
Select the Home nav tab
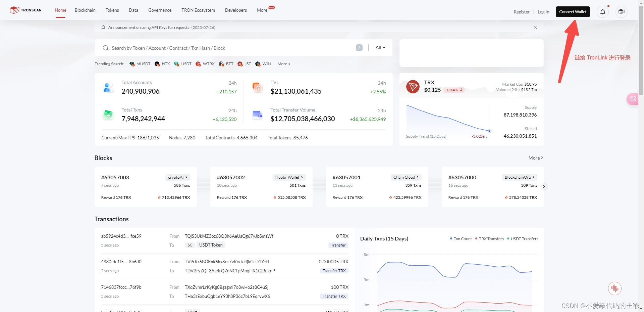(60, 10)
